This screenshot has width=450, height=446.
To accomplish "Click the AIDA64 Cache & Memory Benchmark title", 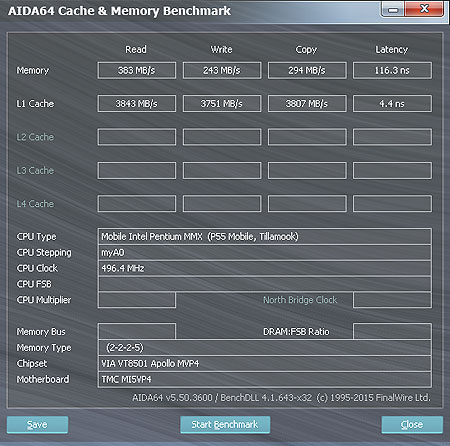I will tap(119, 11).
